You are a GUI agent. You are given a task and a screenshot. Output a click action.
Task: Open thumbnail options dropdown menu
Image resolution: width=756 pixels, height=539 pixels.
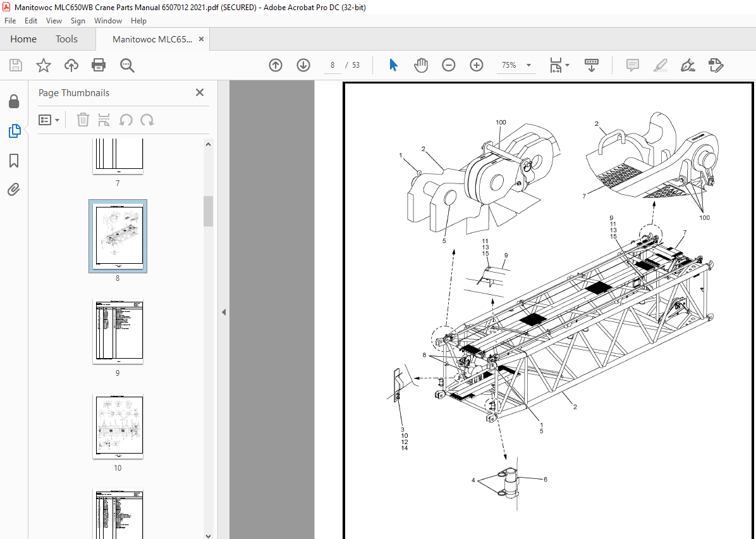coord(49,120)
